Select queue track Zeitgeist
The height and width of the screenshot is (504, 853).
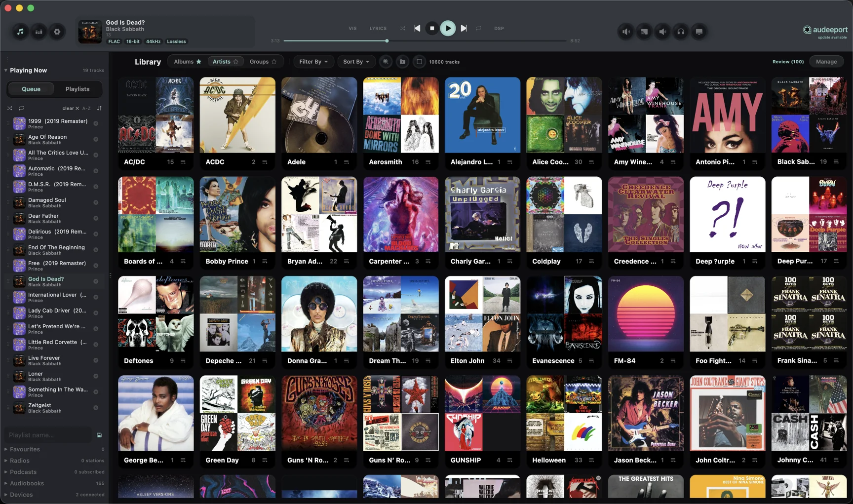click(x=54, y=407)
